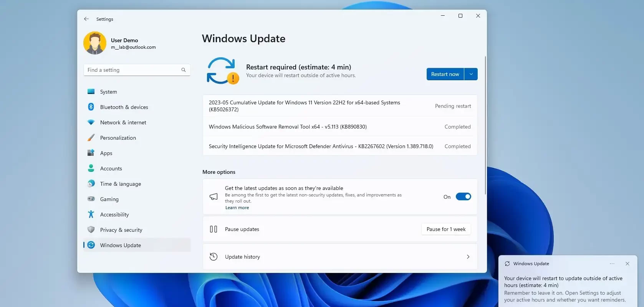
Task: Open the restart notification message body
Action: click(x=565, y=289)
